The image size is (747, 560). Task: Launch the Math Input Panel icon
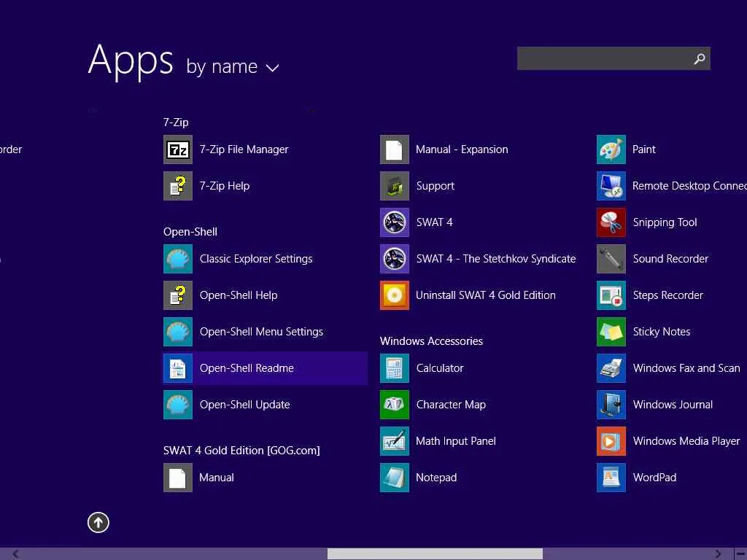395,441
